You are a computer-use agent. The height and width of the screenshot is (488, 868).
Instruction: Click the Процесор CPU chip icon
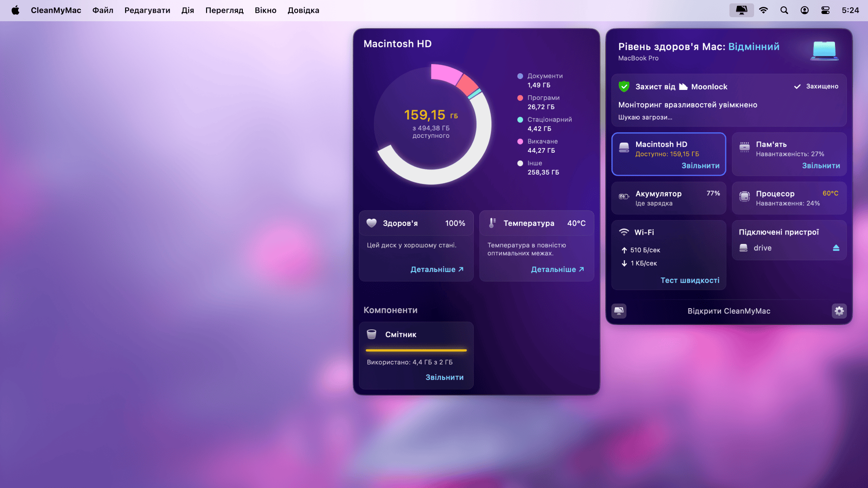[745, 196]
